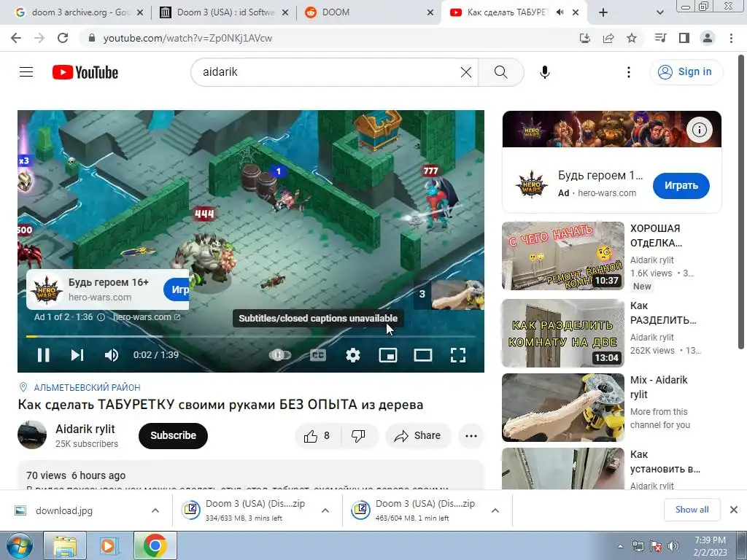The image size is (747, 560).
Task: Expand options for 334/633 MB Doom download
Action: tap(325, 510)
